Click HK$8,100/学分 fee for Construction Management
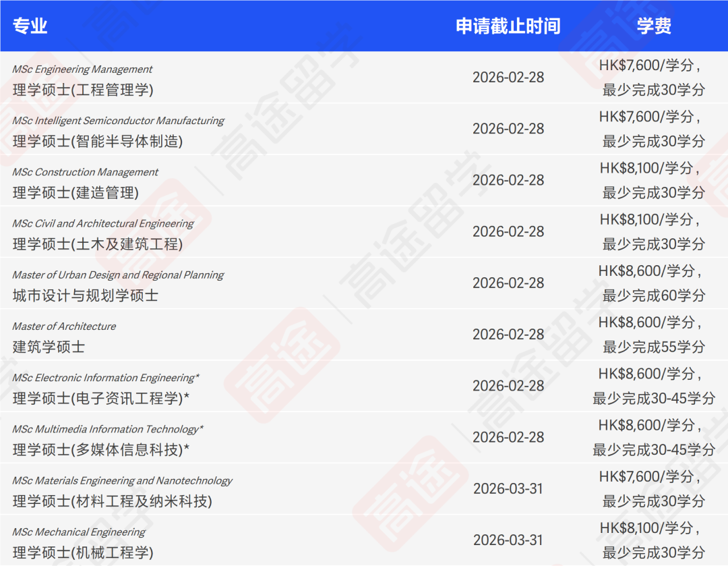 (x=649, y=168)
